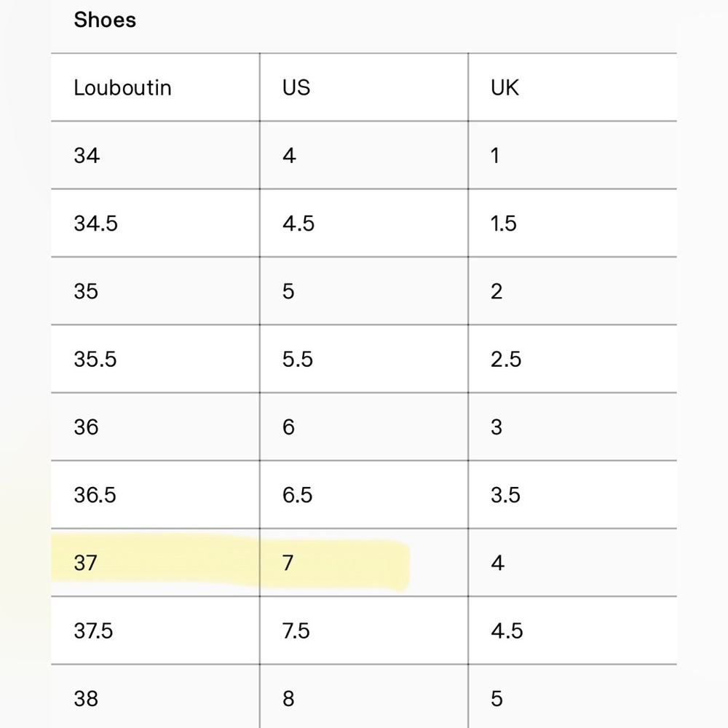Click UK size 4 in the highlighted row
This screenshot has width=728, height=728.
572,562
